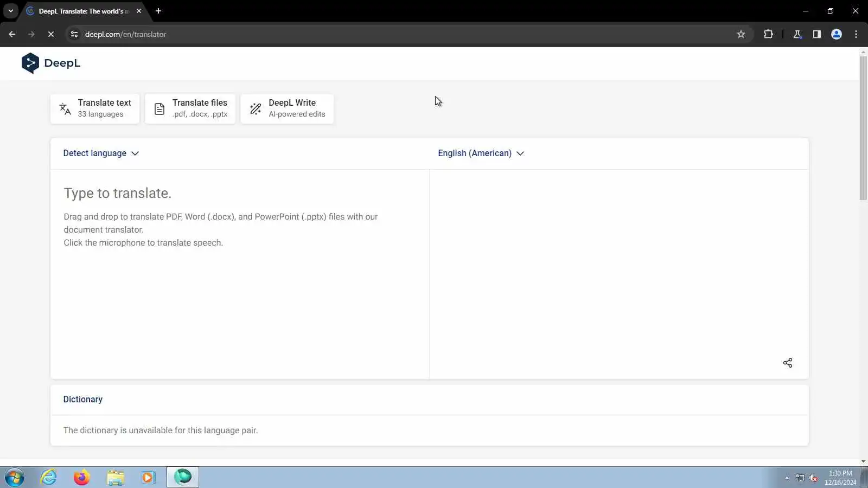Click the network status tray icon
The height and width of the screenshot is (488, 868).
pos(800,478)
